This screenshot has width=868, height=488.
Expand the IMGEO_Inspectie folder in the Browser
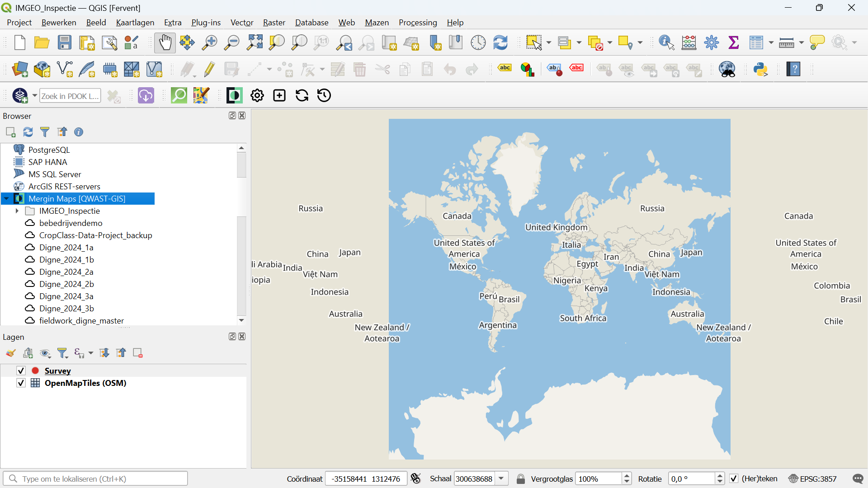(x=17, y=211)
